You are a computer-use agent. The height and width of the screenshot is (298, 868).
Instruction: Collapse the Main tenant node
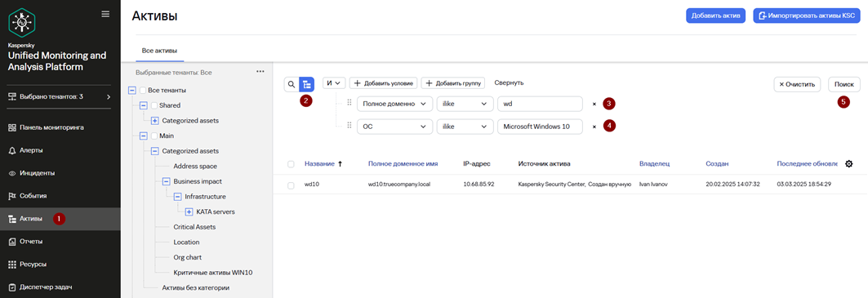[x=143, y=136]
